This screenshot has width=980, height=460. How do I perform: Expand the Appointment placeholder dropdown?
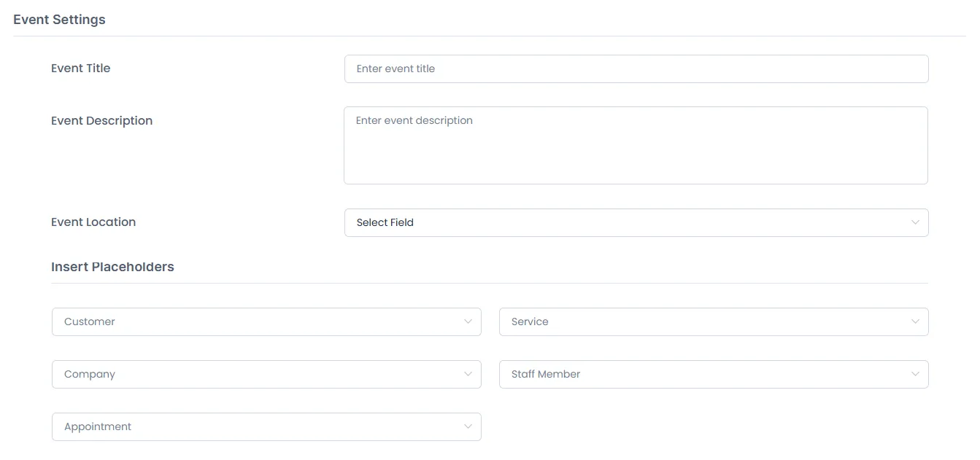click(x=266, y=426)
